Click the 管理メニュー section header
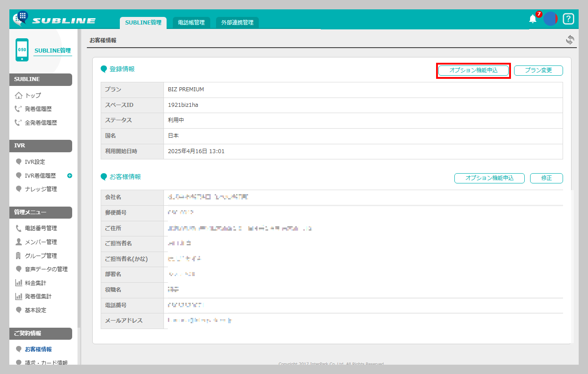 (x=41, y=212)
